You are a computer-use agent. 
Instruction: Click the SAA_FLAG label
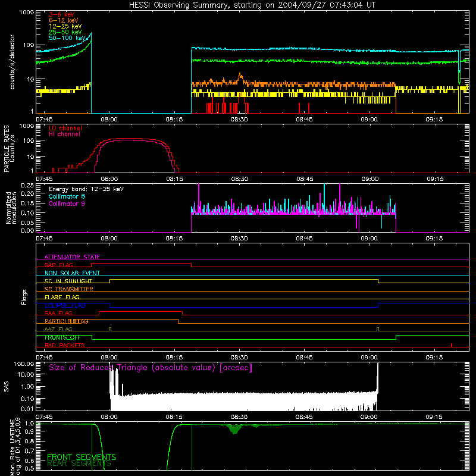(58, 313)
